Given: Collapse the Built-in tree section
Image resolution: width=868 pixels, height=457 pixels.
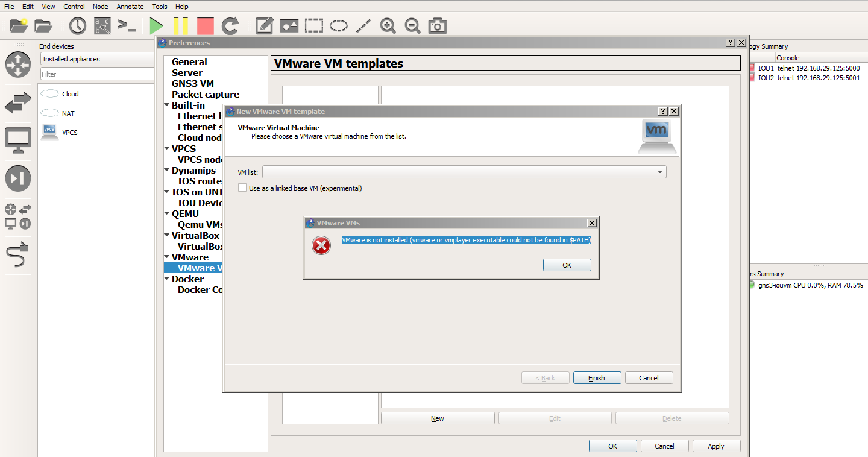Looking at the screenshot, I should point(167,106).
